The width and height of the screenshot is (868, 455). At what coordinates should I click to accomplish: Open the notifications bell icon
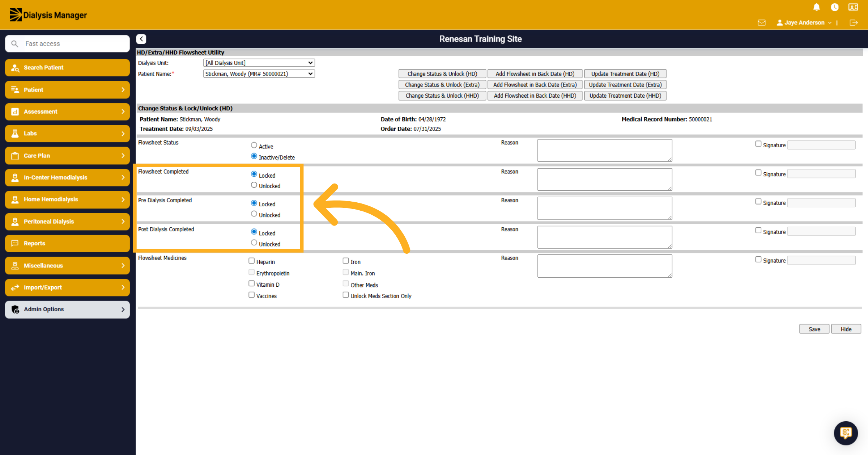click(x=817, y=7)
